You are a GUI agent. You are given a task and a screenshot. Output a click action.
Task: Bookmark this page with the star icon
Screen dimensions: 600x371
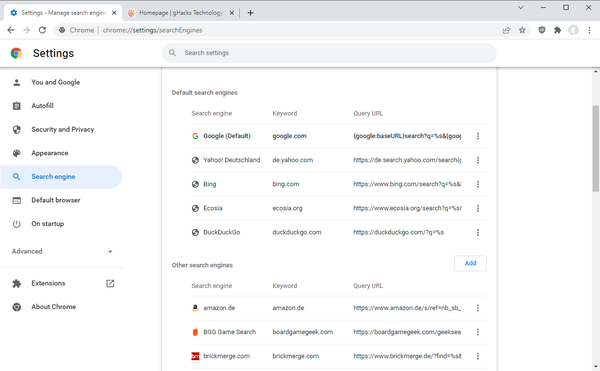pyautogui.click(x=522, y=30)
